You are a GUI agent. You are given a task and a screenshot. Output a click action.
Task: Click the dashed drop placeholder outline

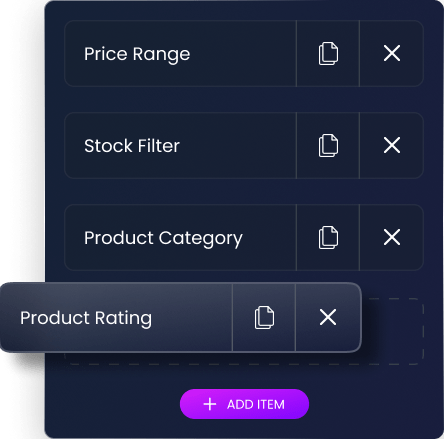point(393,331)
